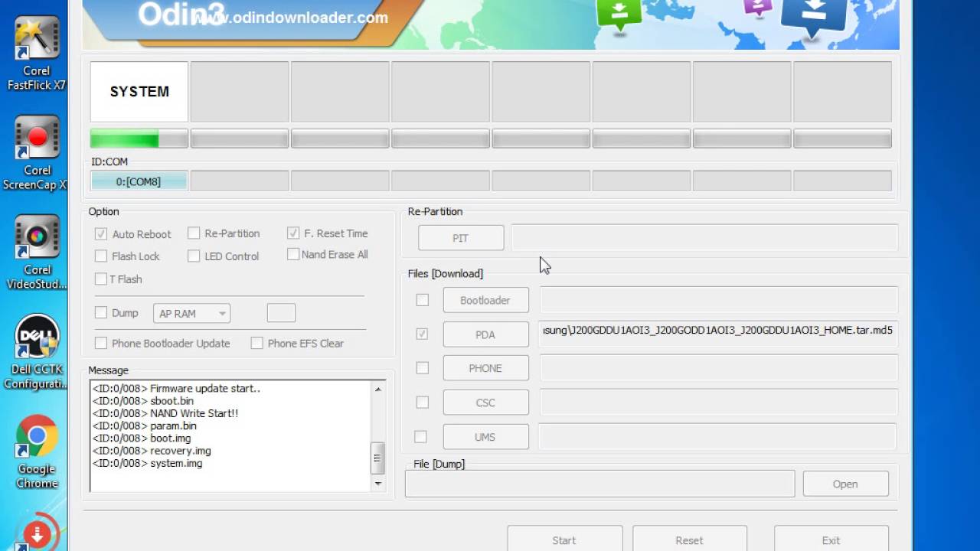This screenshot has height=551, width=980.
Task: Click the CSC file button
Action: point(485,403)
